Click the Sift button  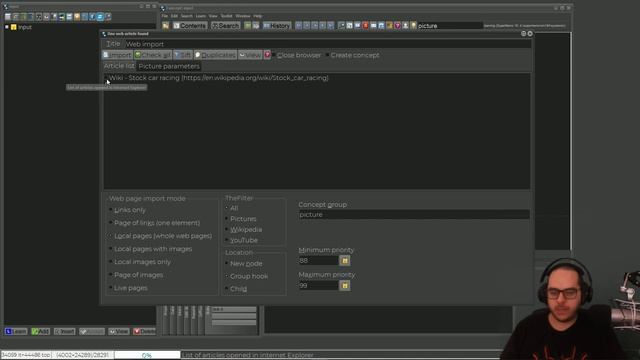tap(182, 55)
